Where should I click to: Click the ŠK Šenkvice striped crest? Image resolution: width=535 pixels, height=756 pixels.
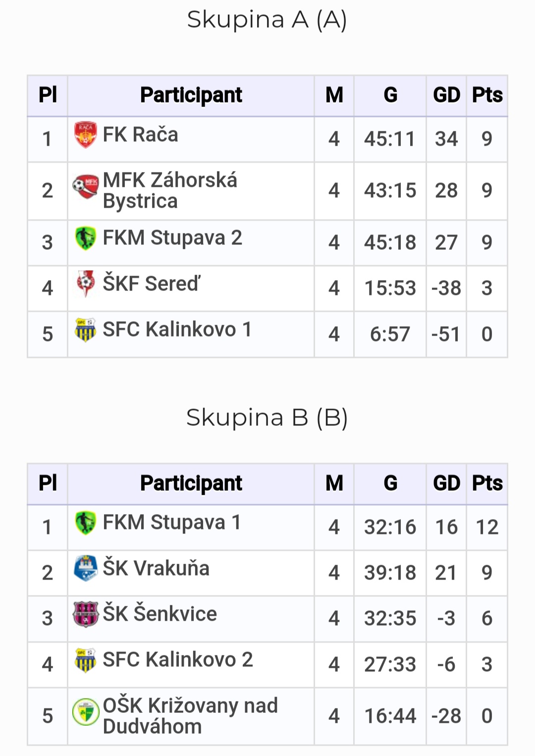coord(85,614)
